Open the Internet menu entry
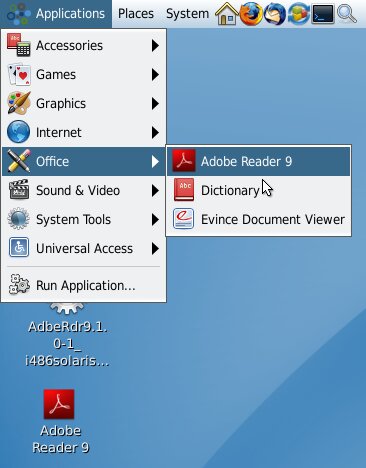 pos(83,132)
